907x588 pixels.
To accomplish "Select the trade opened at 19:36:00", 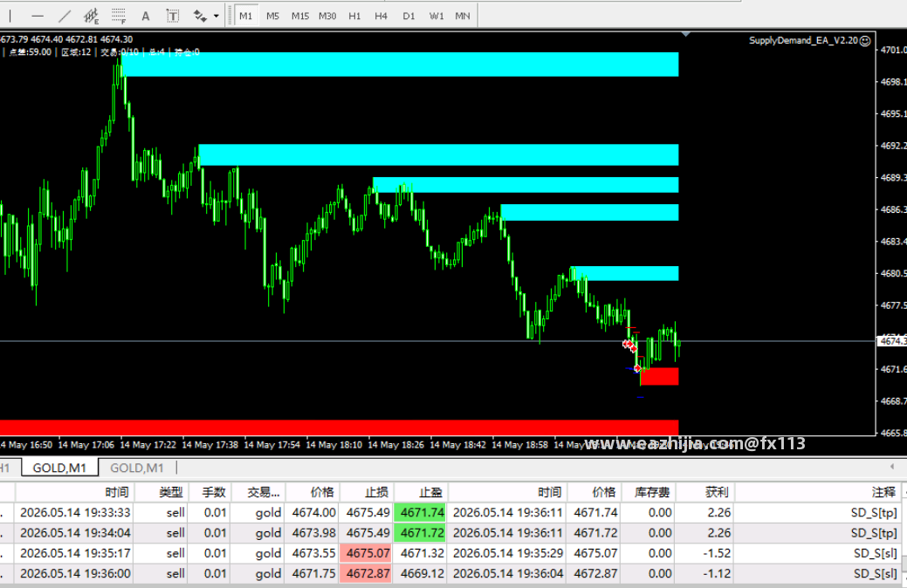I will [x=450, y=573].
